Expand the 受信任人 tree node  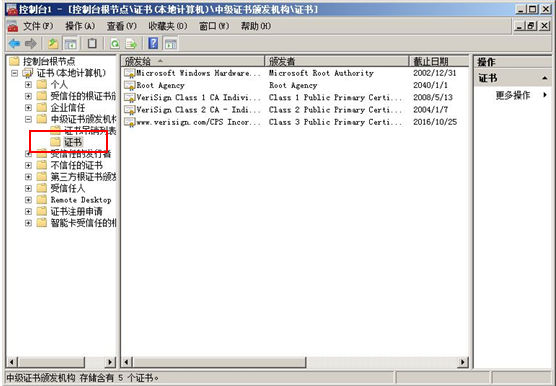[x=28, y=188]
